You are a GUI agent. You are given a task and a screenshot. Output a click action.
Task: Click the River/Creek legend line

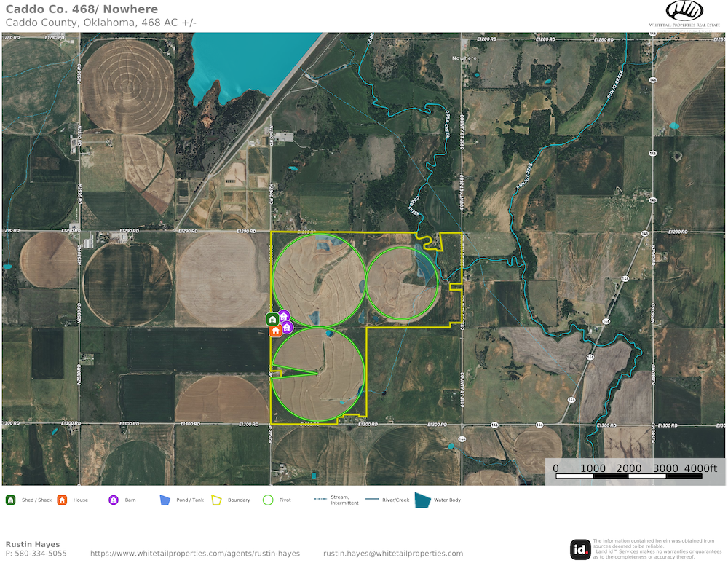(x=371, y=500)
